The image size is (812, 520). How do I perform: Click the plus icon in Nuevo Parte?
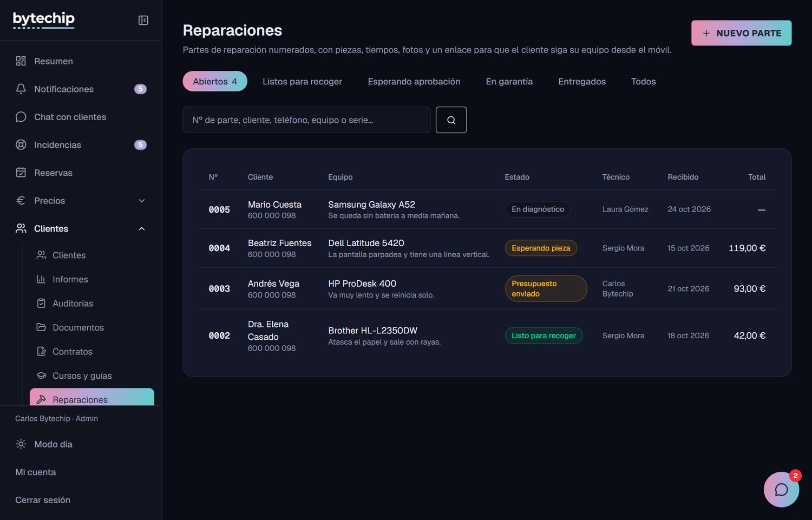[706, 33]
